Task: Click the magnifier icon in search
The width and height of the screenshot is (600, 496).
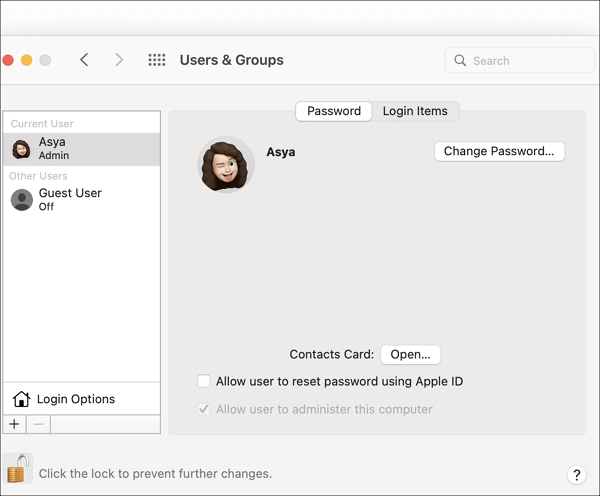Action: click(x=460, y=61)
